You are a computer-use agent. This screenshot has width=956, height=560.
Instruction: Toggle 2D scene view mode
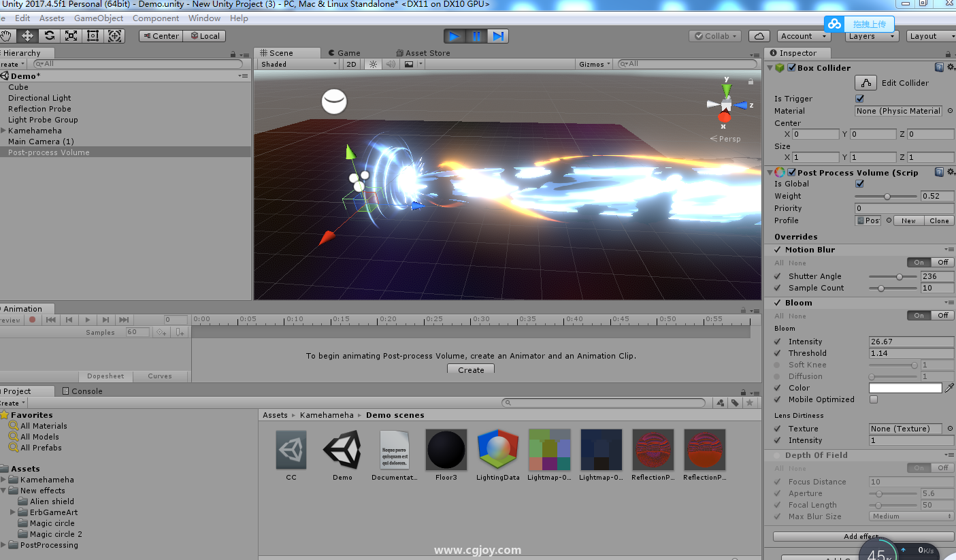tap(351, 64)
